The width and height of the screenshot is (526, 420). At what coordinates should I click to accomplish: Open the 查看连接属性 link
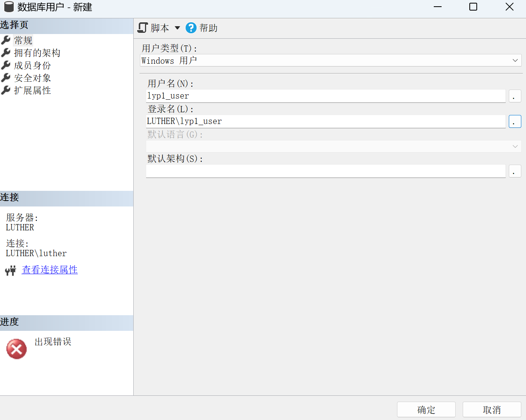coord(50,270)
